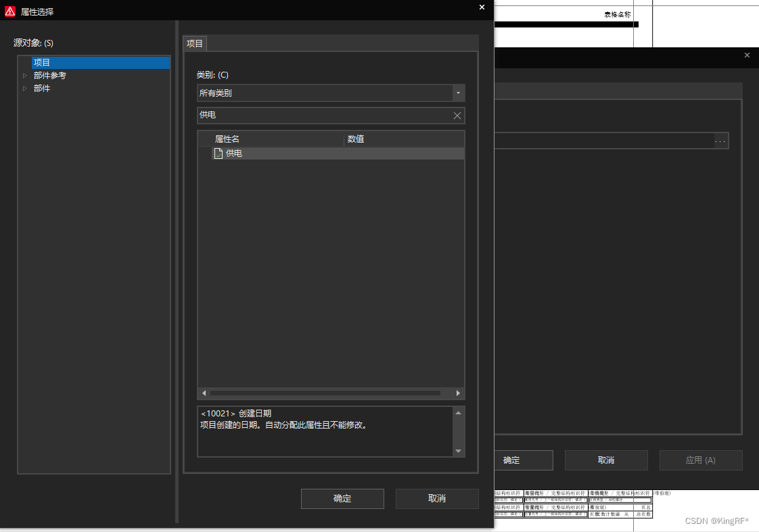Clear the 供电 search text with X icon
Viewport: 759px width, 532px height.
457,116
